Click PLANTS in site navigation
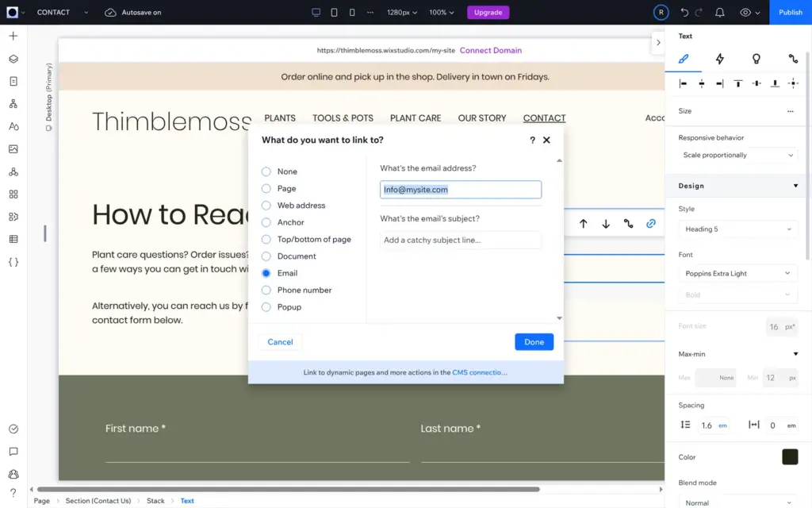The height and width of the screenshot is (508, 812). 280,118
